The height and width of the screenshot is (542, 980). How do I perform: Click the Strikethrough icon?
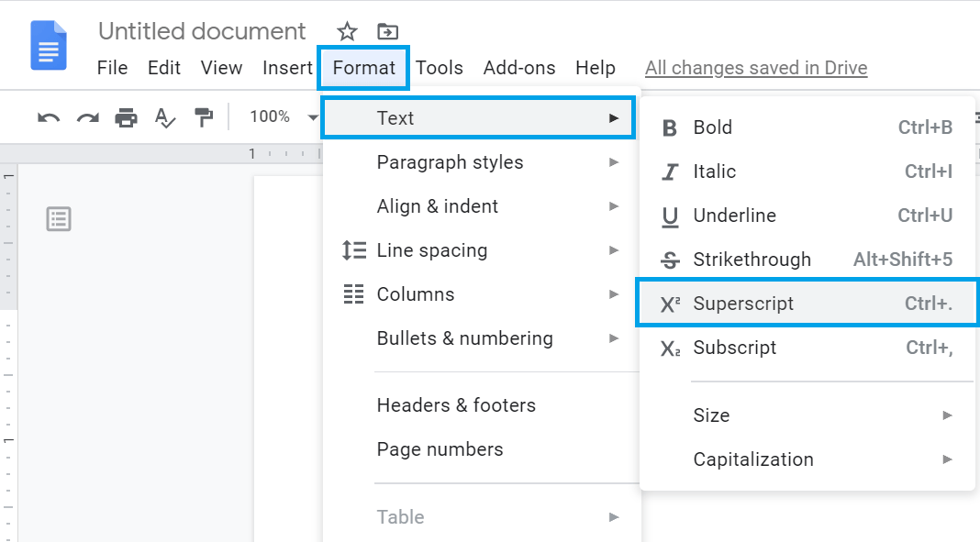[x=669, y=260]
